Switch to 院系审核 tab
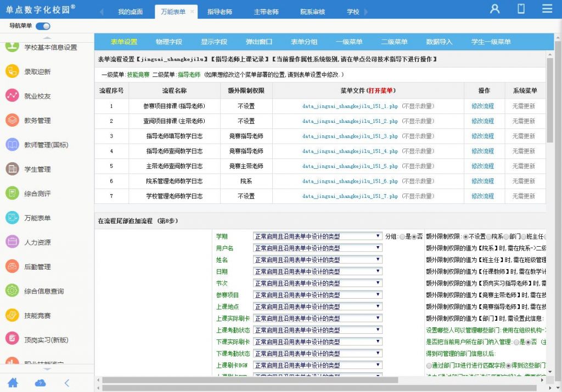This screenshot has height=392, width=562. click(x=312, y=12)
